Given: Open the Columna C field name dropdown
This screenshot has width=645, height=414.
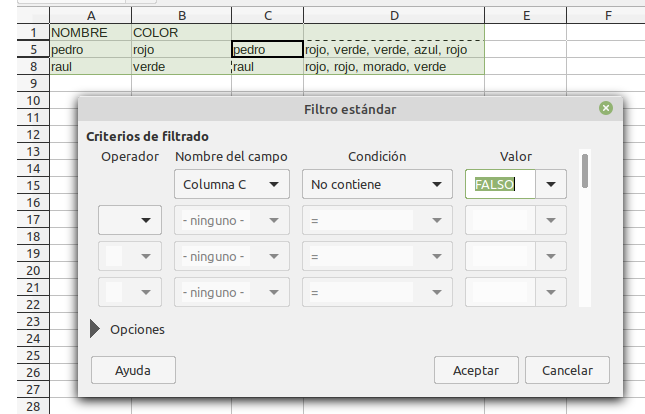Looking at the screenshot, I should [232, 184].
